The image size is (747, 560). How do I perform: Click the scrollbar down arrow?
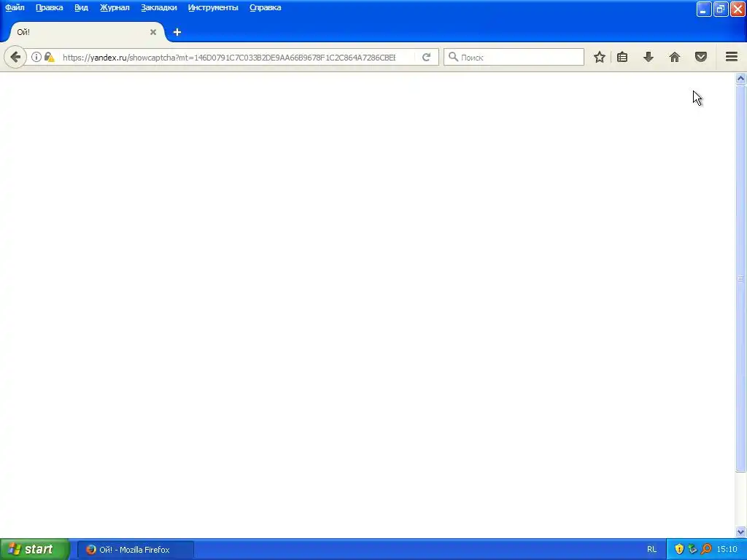741,532
